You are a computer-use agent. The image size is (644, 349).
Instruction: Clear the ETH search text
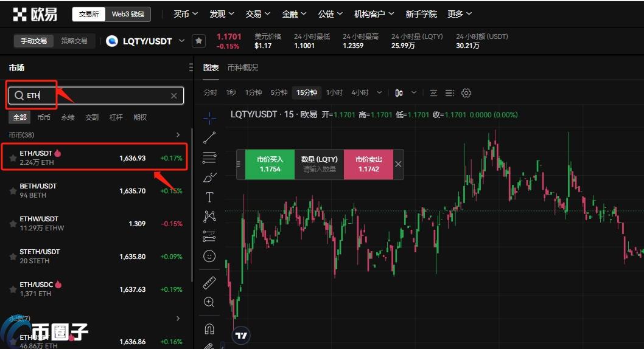point(173,96)
